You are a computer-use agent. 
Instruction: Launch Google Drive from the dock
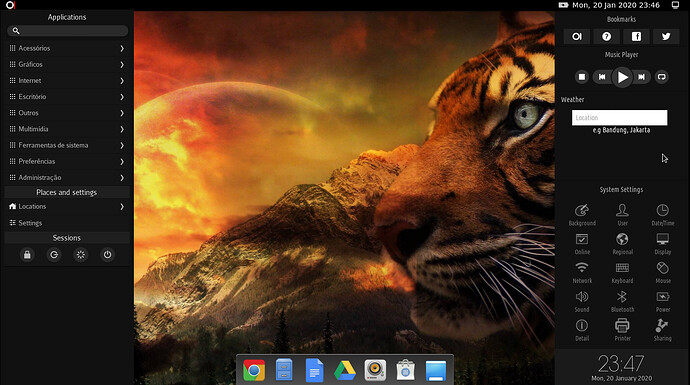click(x=345, y=370)
